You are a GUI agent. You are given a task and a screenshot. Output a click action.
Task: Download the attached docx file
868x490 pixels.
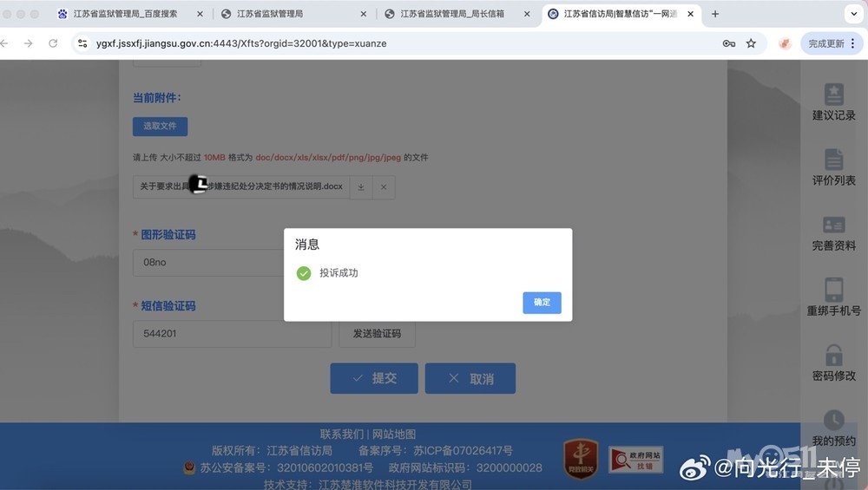(361, 187)
